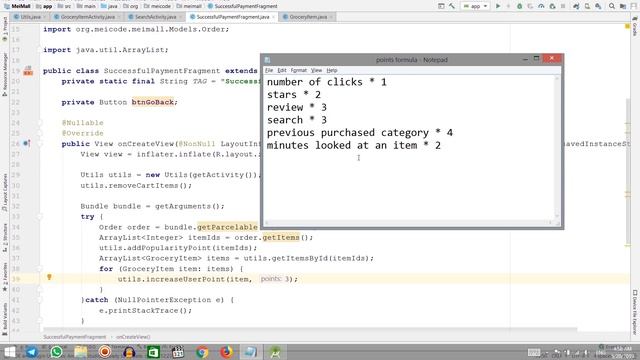Viewport: 640px width, 360px height.
Task: Click onCreateView() in the bottom breadcrumb
Action: click(x=133, y=337)
